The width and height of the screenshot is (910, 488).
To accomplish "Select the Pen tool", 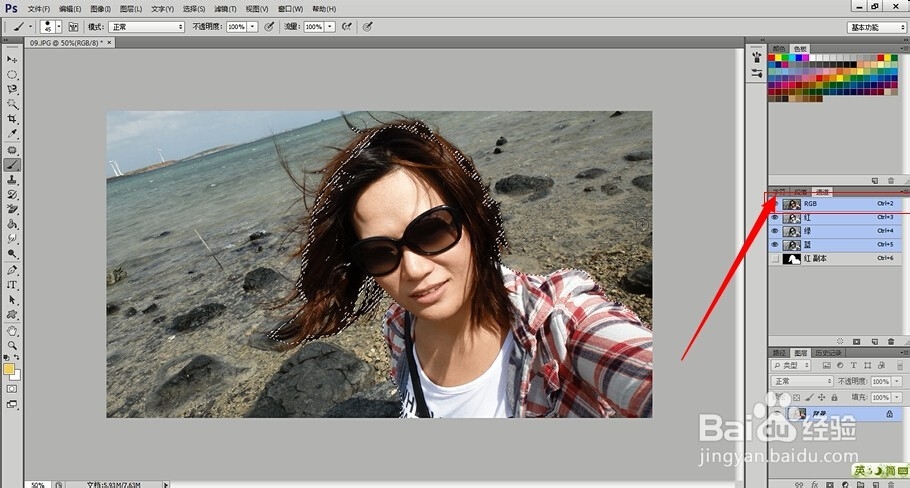I will click(x=12, y=270).
